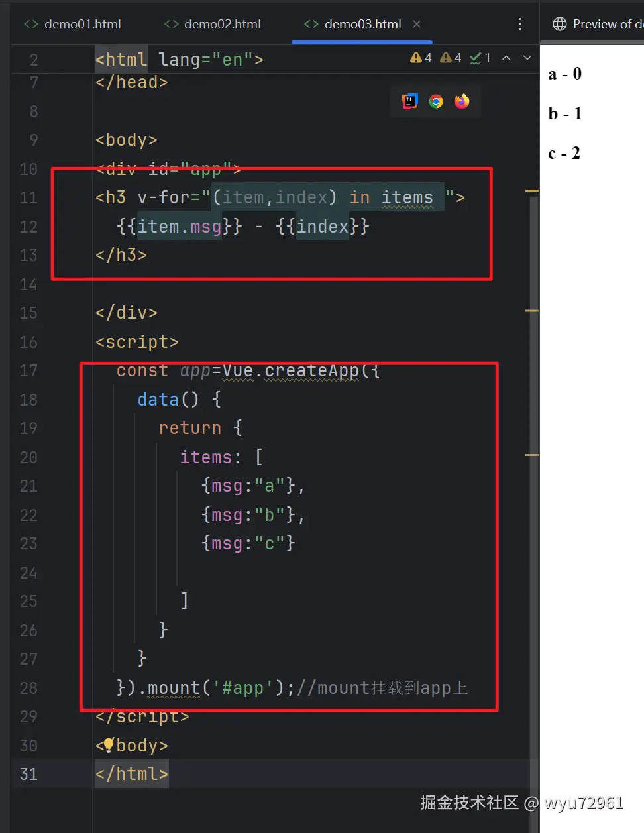Viewport: 644px width, 833px height.
Task: Place cursor on <body> opening tag
Action: 127,140
